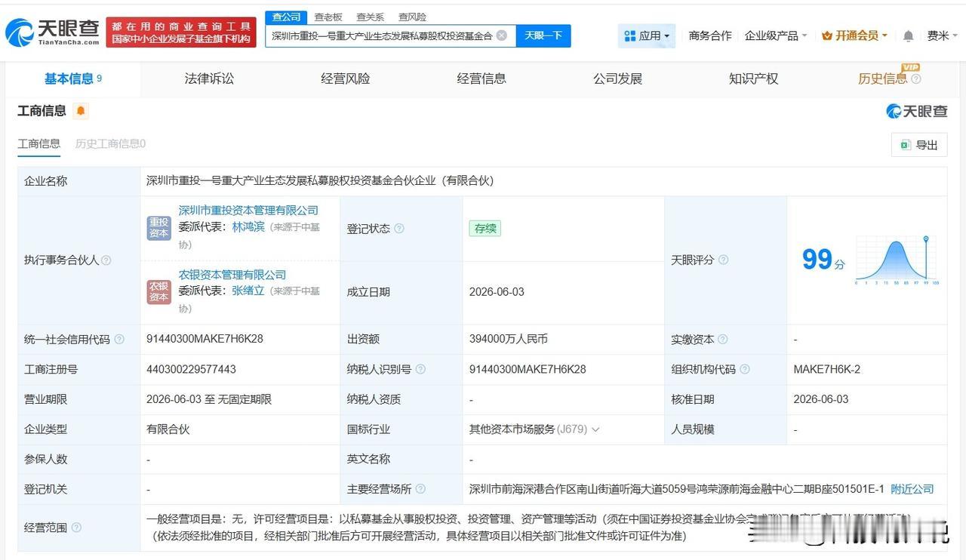Click the help icon next to 组织机构代码

coord(745,369)
